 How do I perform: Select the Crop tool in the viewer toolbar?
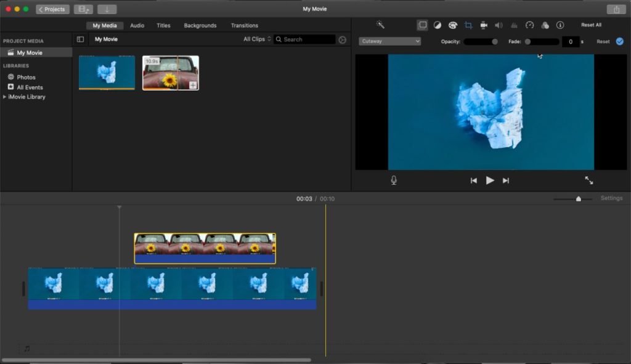pyautogui.click(x=469, y=25)
